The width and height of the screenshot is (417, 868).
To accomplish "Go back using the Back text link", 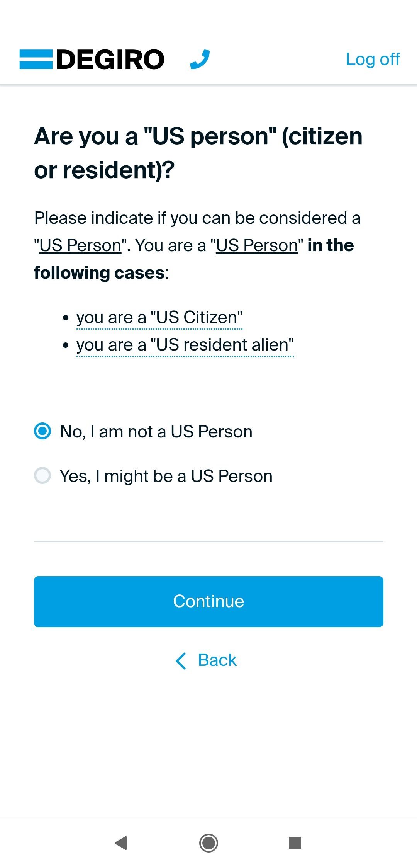I will pyautogui.click(x=217, y=660).
